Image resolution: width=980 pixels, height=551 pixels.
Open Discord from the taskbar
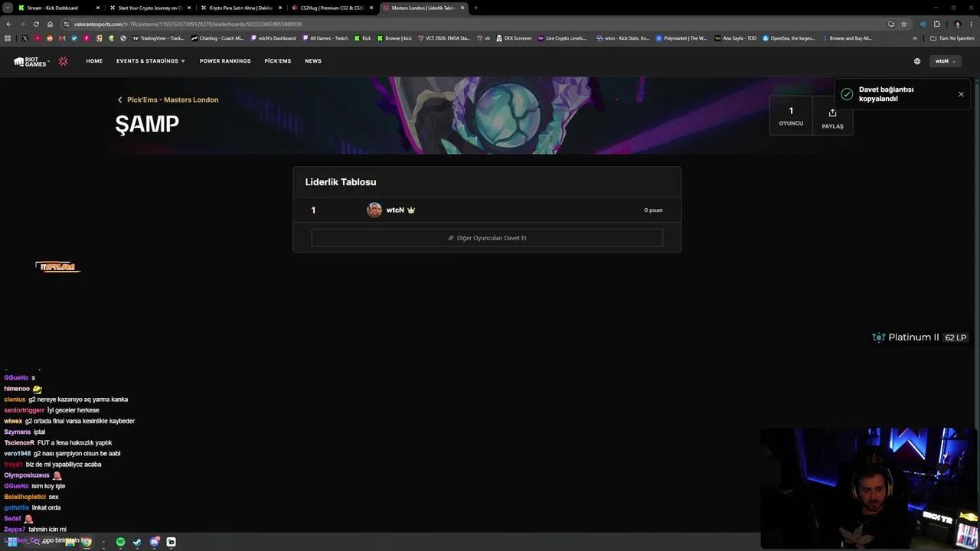[155, 542]
